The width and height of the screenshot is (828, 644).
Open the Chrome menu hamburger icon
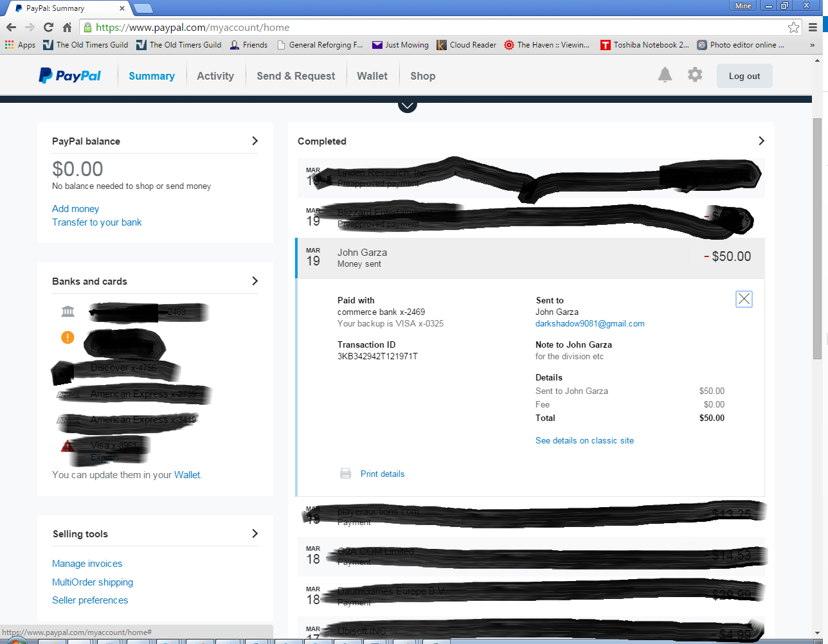tap(813, 27)
